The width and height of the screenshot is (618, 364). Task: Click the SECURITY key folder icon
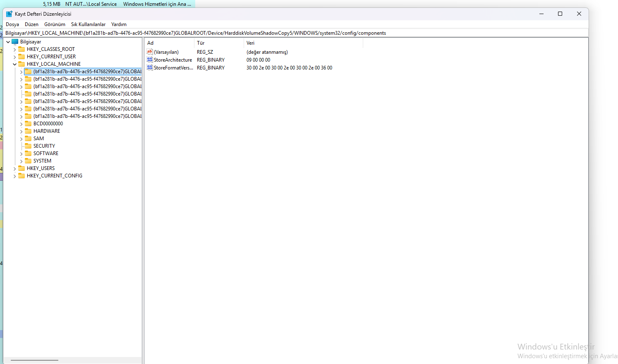point(28,146)
